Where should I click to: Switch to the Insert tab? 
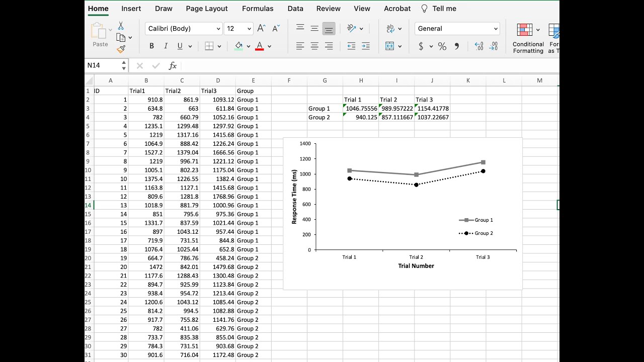pyautogui.click(x=131, y=9)
